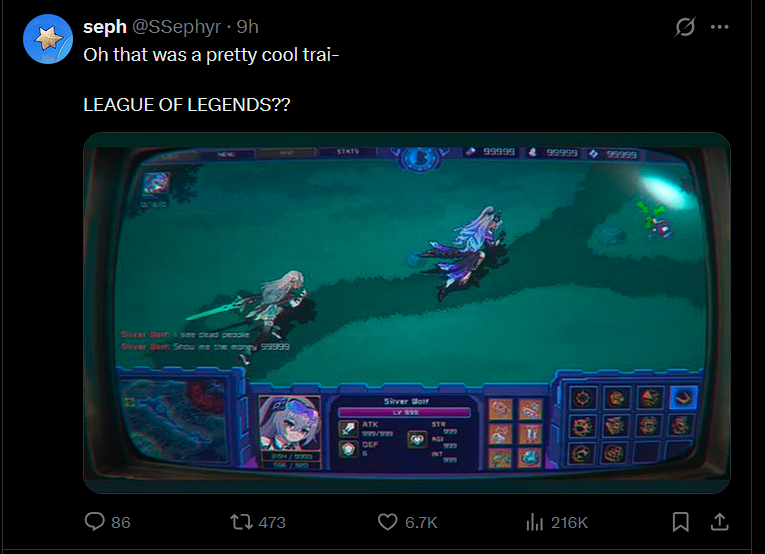Visit the @SSephyr handle link
The width and height of the screenshot is (765, 554).
(177, 27)
